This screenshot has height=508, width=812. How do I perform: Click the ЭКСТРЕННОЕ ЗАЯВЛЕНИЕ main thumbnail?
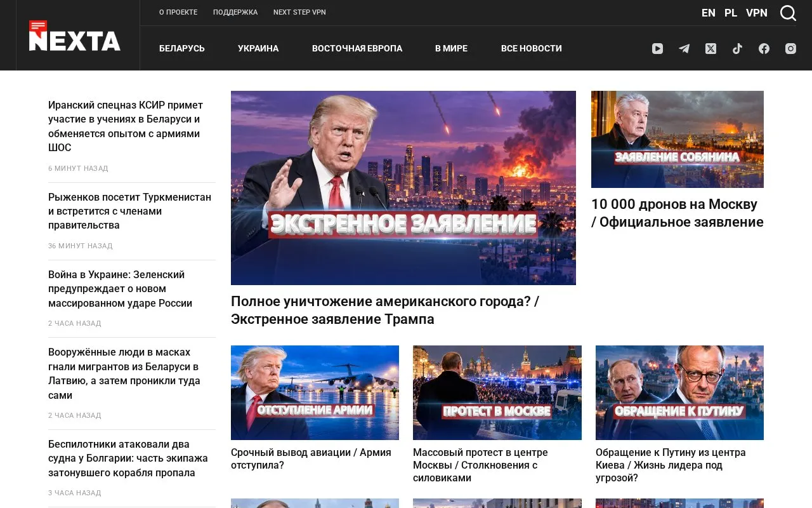tap(403, 188)
